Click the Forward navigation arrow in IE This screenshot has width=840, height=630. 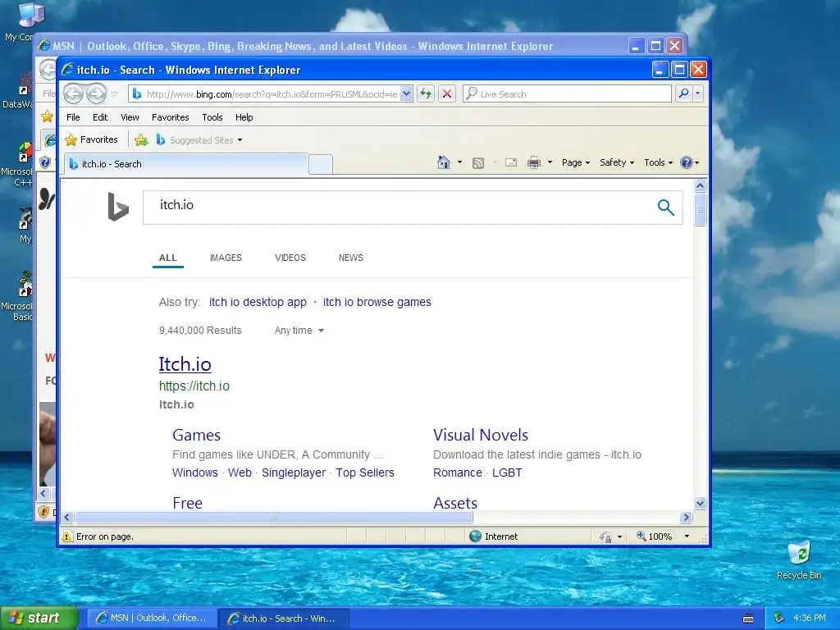coord(97,94)
